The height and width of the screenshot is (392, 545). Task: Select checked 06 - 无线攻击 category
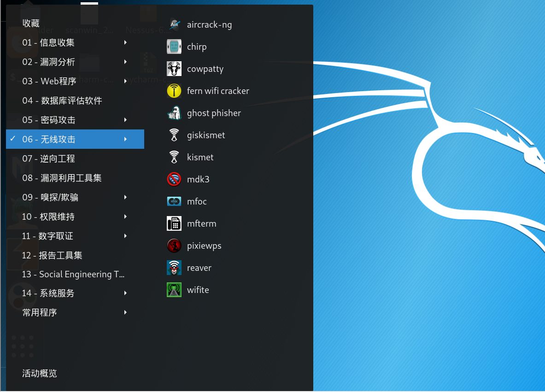pyautogui.click(x=75, y=140)
